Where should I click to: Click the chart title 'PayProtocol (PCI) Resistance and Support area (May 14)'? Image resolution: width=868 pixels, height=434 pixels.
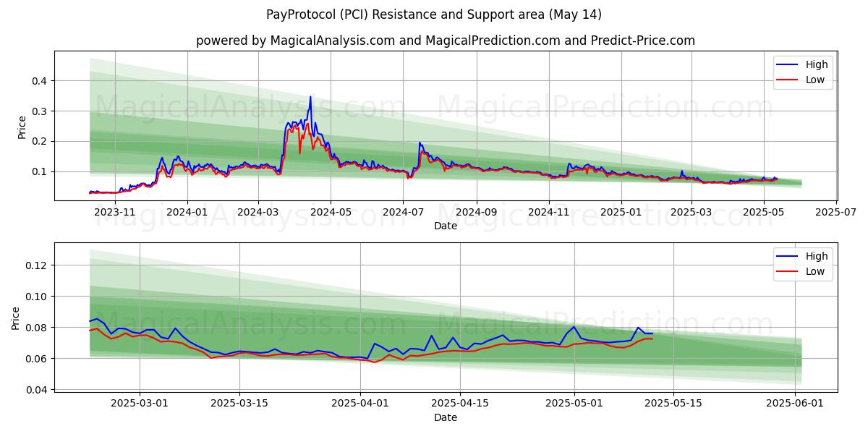pos(434,14)
